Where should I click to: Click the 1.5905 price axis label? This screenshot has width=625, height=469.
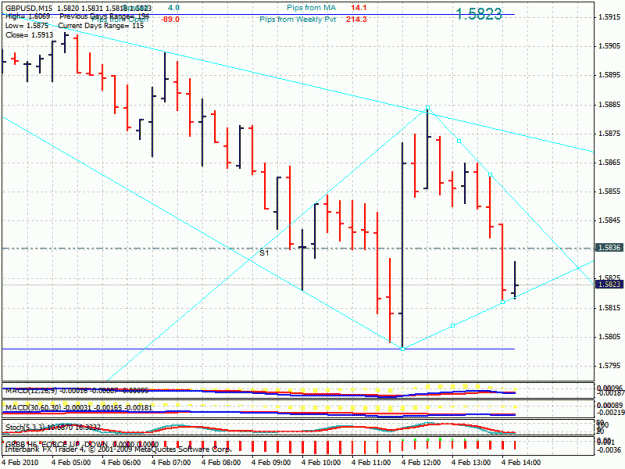[x=610, y=46]
